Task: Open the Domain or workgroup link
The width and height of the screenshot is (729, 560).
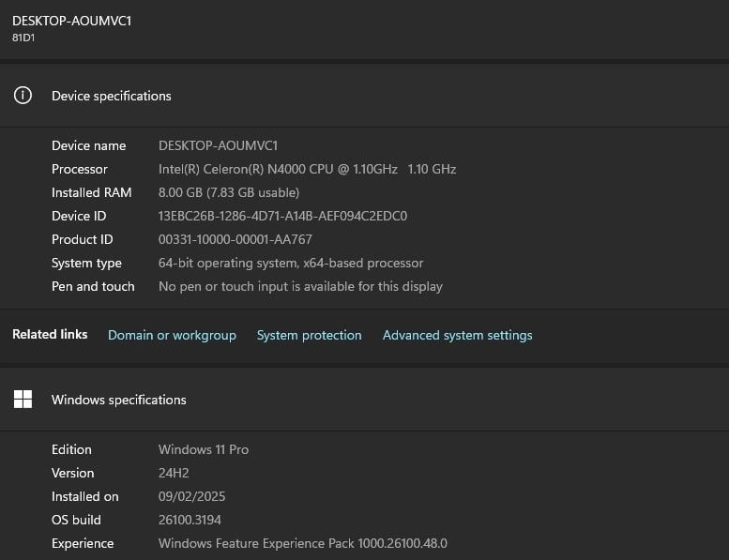Action: (x=172, y=335)
